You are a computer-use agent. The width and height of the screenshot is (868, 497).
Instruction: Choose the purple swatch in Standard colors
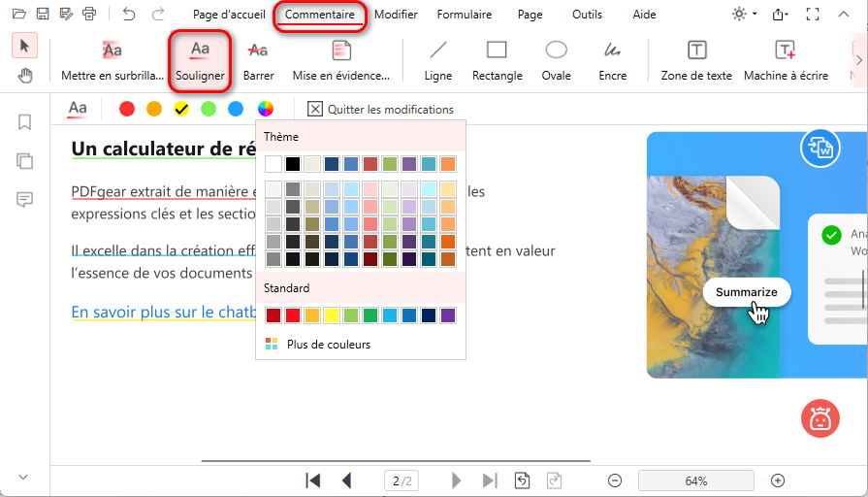448,315
